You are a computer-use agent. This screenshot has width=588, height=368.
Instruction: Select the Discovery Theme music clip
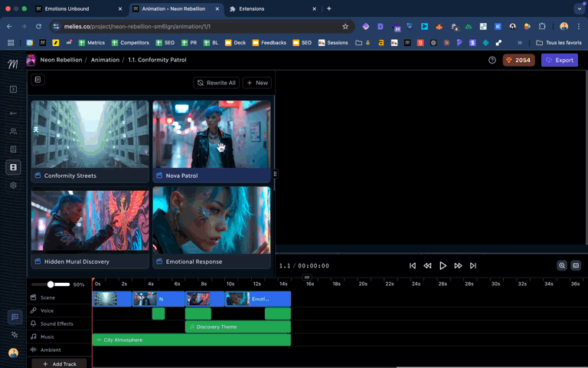(x=237, y=327)
